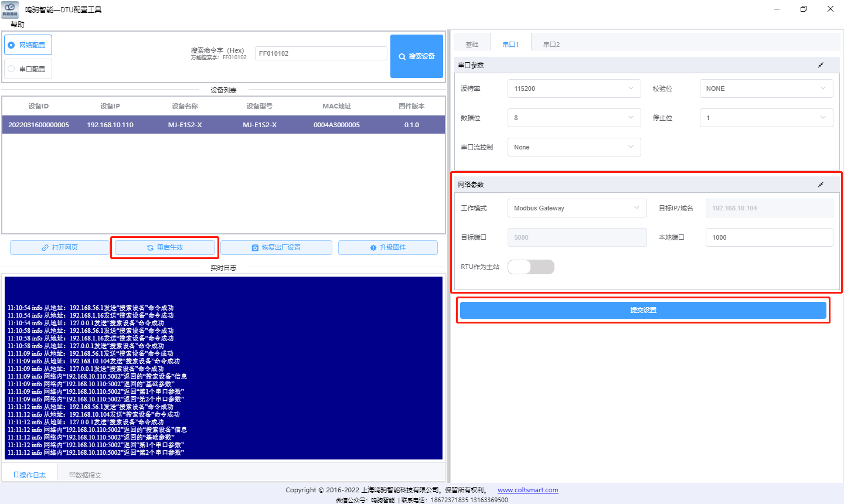Switch to the 串口1 tab

[x=511, y=45]
